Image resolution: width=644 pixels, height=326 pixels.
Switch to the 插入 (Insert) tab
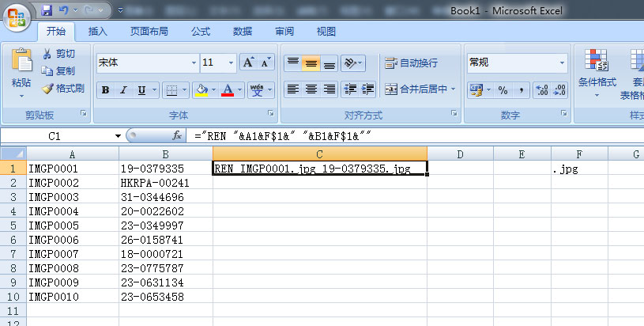[98, 32]
